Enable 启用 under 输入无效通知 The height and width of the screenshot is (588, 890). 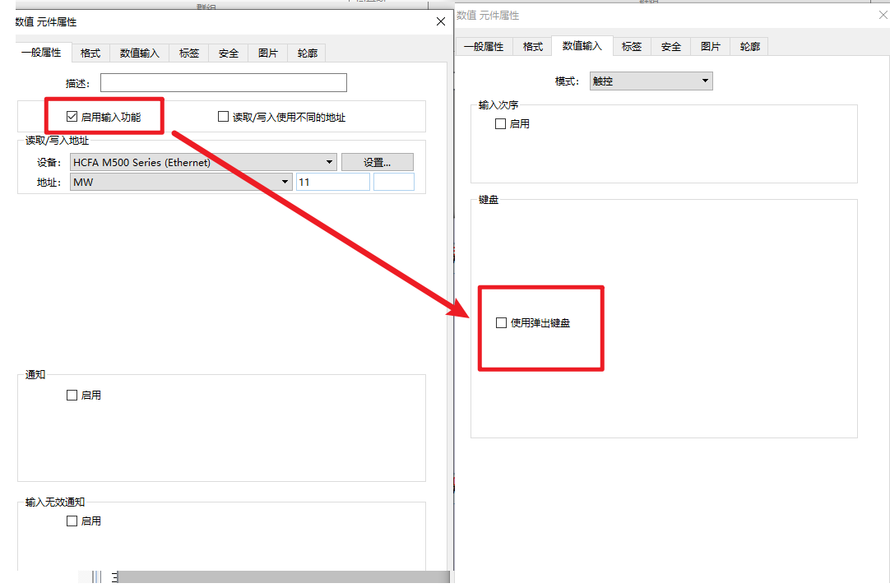click(x=72, y=521)
